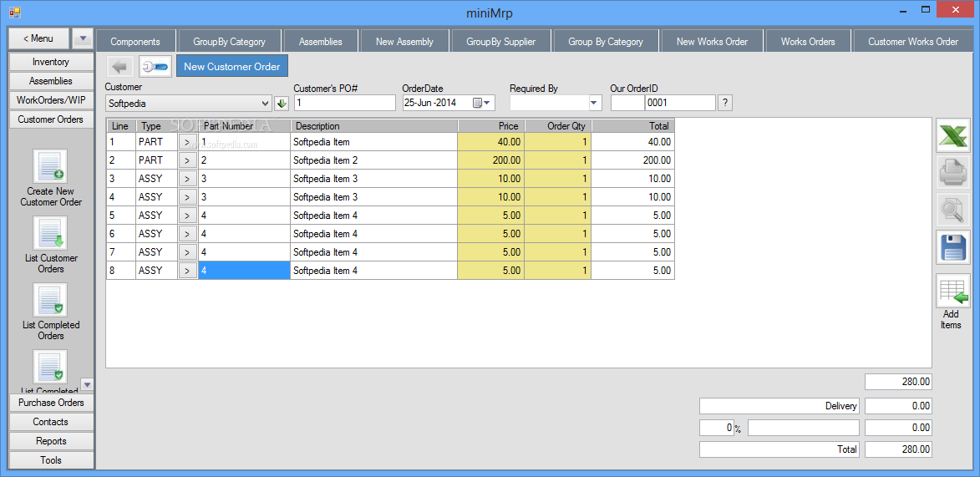The width and height of the screenshot is (980, 477).
Task: Open the List Completed Orders icon
Action: click(50, 300)
